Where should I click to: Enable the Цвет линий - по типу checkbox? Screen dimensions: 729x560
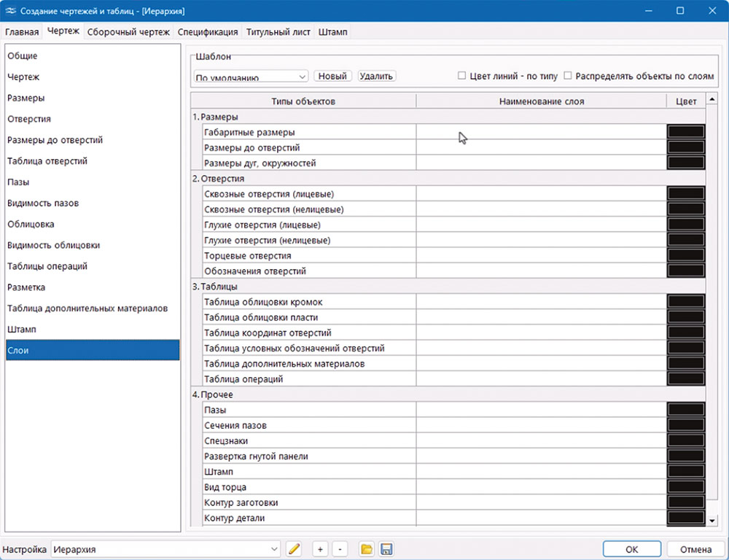click(461, 75)
